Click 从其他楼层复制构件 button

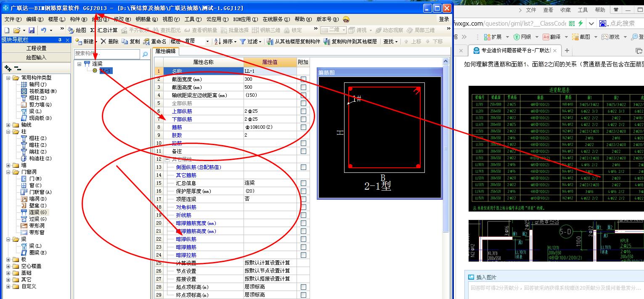coord(294,42)
